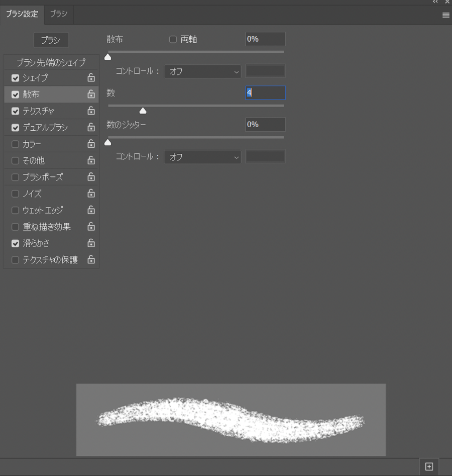Viewport: 452px width, 476px height.
Task: Select the カラー settings row label
Action: [32, 144]
